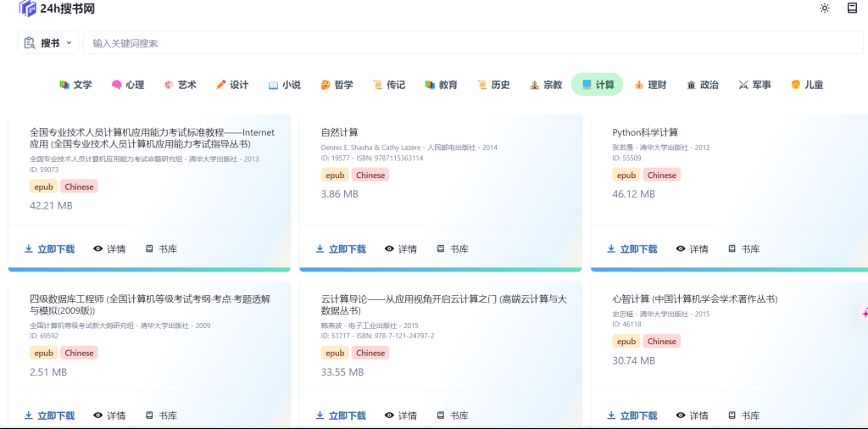
Task: Select the 小说 category tab
Action: (285, 85)
